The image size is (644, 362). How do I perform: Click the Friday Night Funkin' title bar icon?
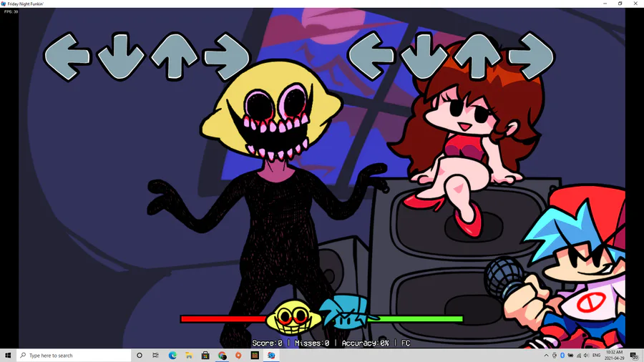pyautogui.click(x=4, y=4)
